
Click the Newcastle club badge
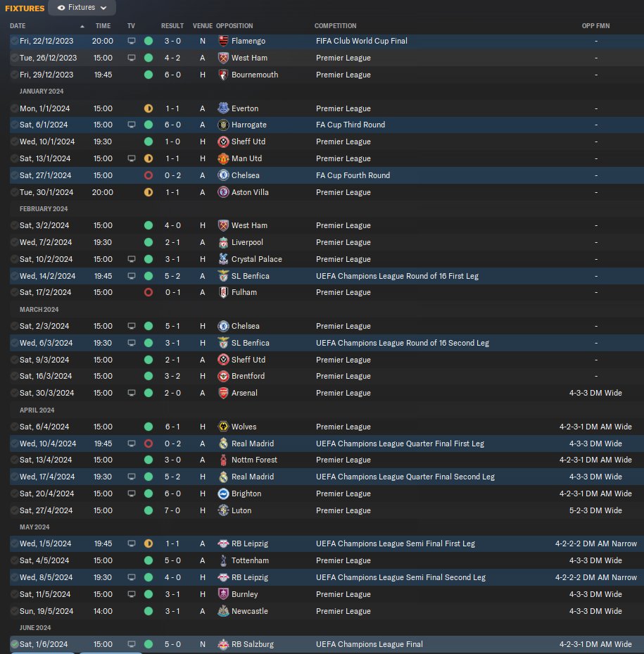224,611
